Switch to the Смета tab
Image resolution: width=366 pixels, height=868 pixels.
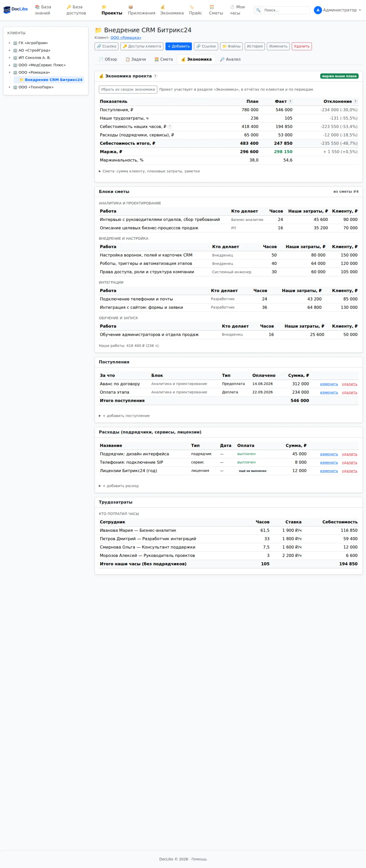click(164, 59)
